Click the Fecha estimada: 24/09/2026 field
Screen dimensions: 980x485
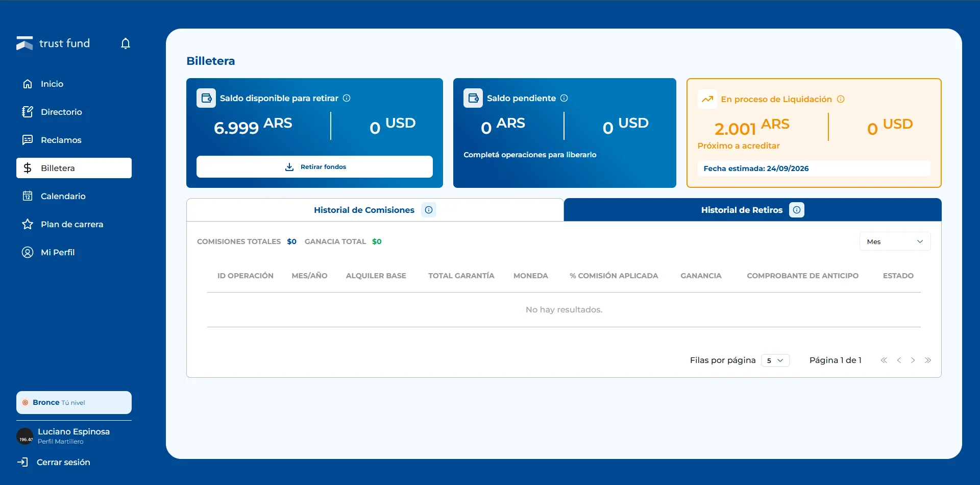814,168
